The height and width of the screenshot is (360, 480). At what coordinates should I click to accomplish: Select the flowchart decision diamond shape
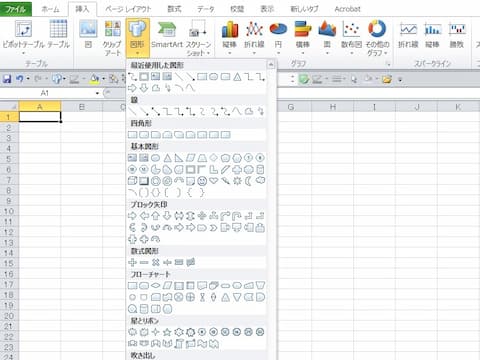(156, 286)
